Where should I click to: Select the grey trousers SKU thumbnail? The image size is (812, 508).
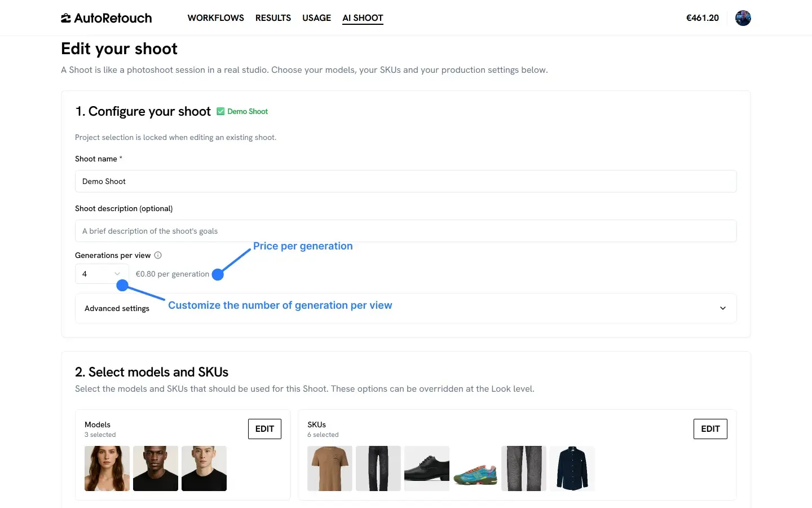coord(524,468)
